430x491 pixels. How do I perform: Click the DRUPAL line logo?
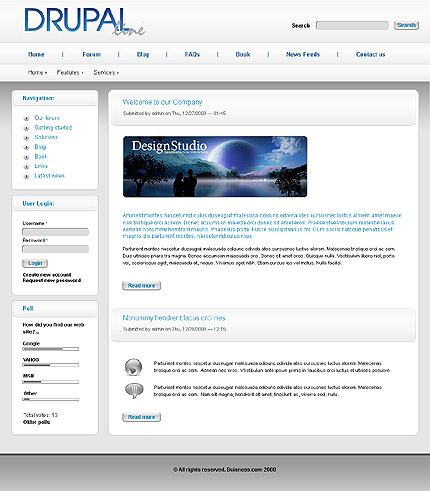tap(85, 21)
